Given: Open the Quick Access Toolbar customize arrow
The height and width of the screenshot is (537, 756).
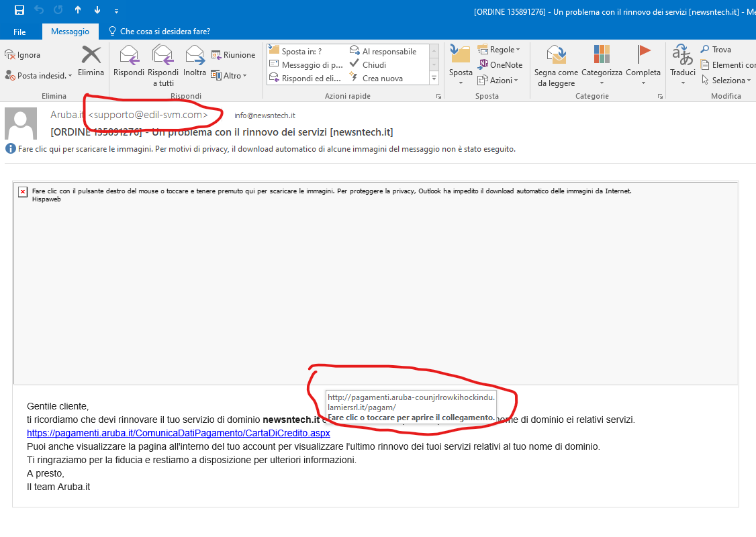Looking at the screenshot, I should click(x=117, y=11).
